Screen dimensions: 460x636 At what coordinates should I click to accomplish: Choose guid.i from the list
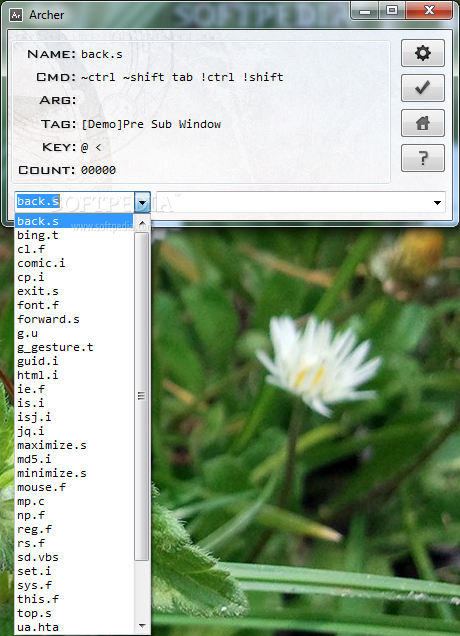click(74, 361)
